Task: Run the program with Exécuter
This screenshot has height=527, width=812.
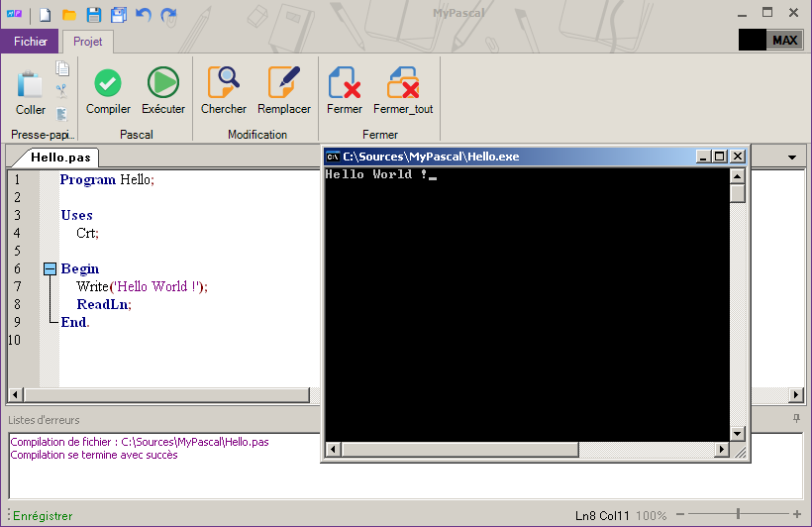Action: pos(162,90)
